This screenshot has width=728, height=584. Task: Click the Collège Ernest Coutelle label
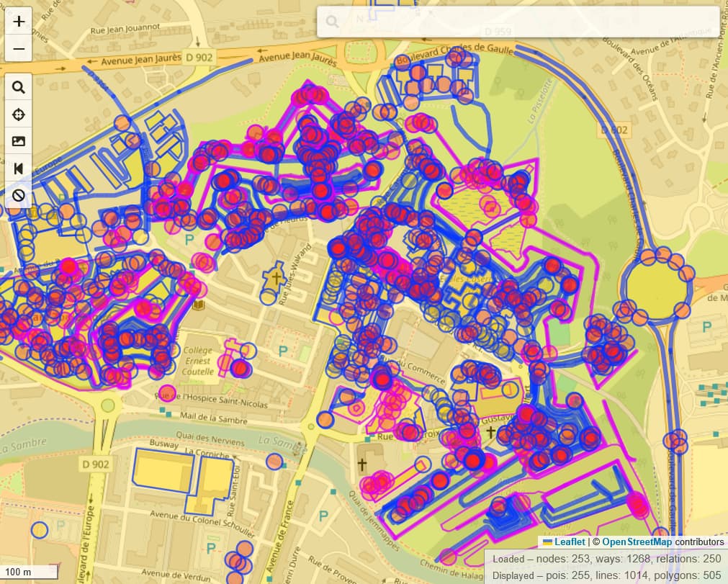click(x=198, y=361)
